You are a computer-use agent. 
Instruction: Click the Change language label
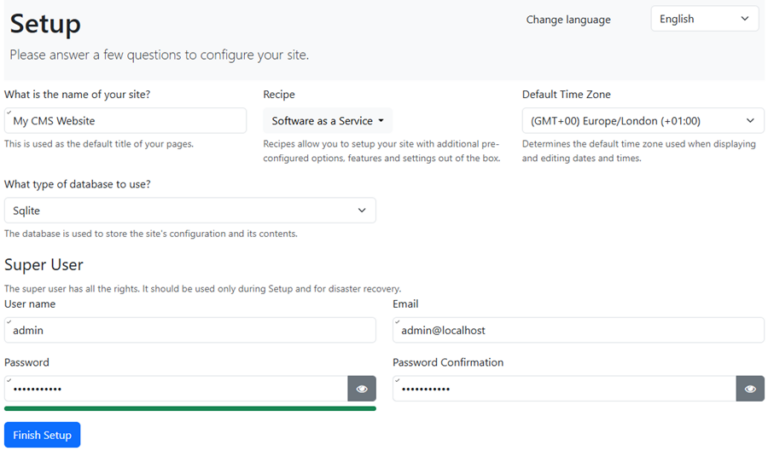pyautogui.click(x=568, y=20)
